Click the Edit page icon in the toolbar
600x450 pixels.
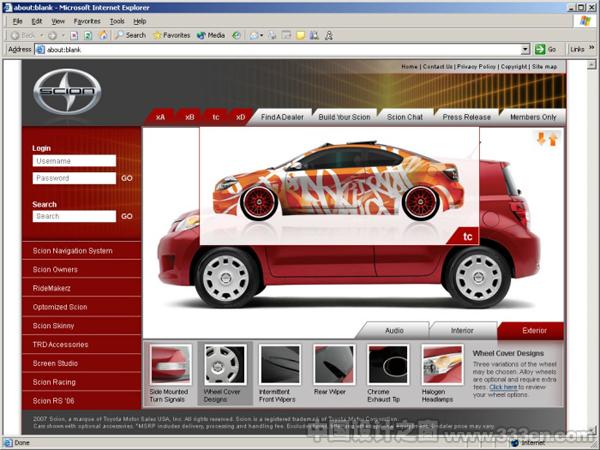click(x=286, y=36)
